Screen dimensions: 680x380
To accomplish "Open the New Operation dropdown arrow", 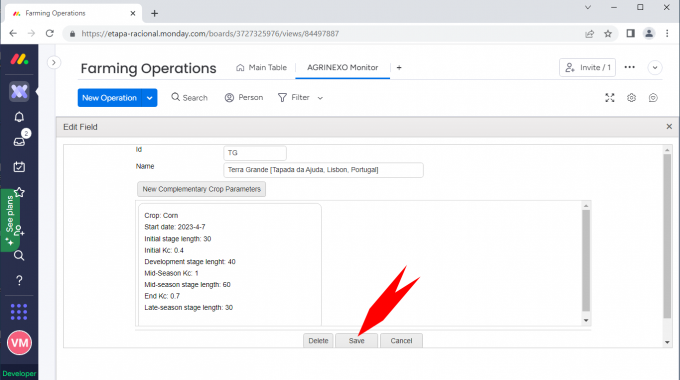I will pyautogui.click(x=150, y=98).
